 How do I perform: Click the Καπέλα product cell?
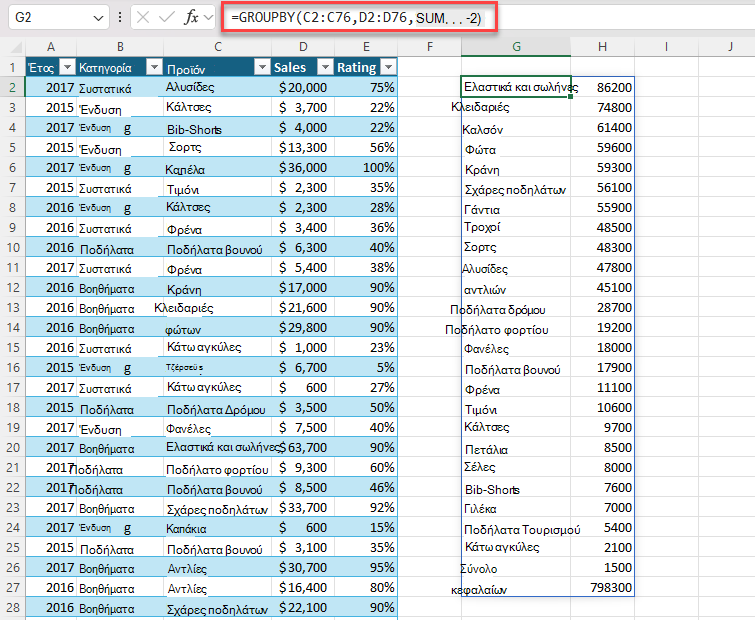218,167
